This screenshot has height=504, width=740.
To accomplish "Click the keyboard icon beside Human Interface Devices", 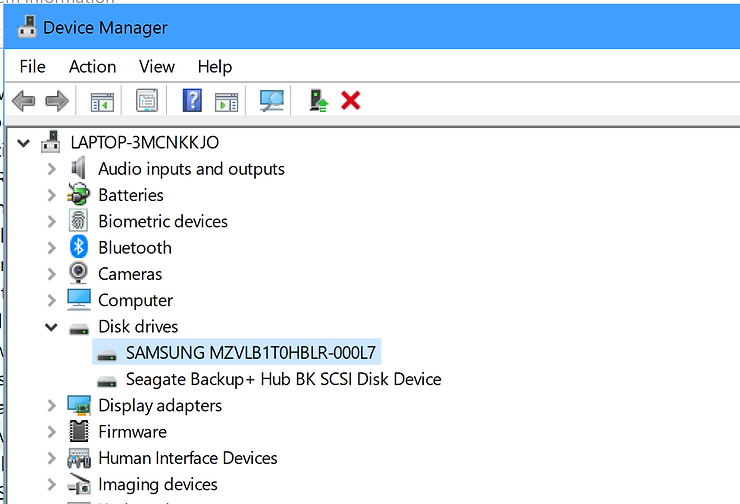I will [x=79, y=458].
